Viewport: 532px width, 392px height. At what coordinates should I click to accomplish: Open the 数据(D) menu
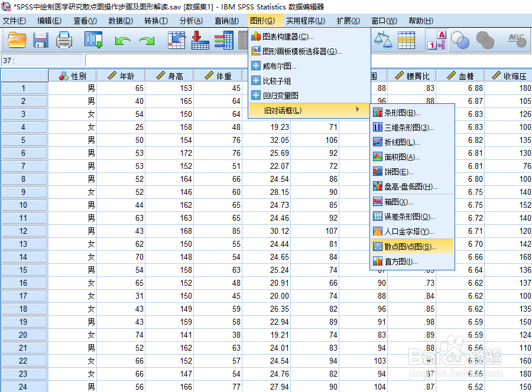[121, 21]
